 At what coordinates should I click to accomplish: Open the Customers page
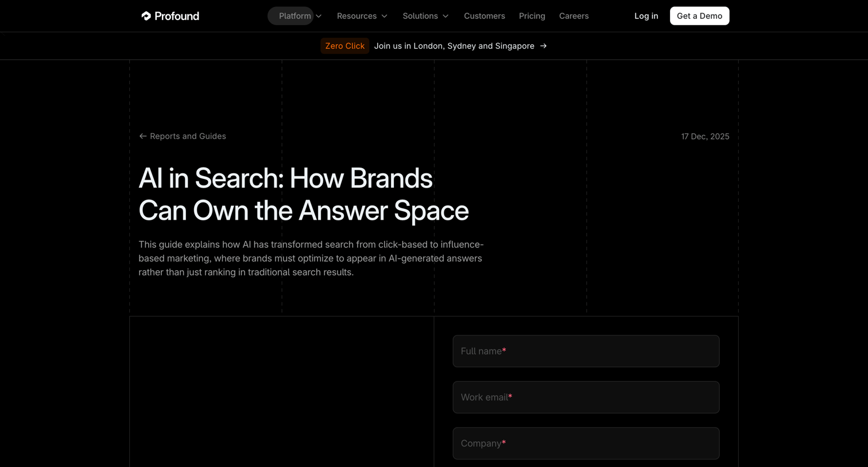click(485, 16)
